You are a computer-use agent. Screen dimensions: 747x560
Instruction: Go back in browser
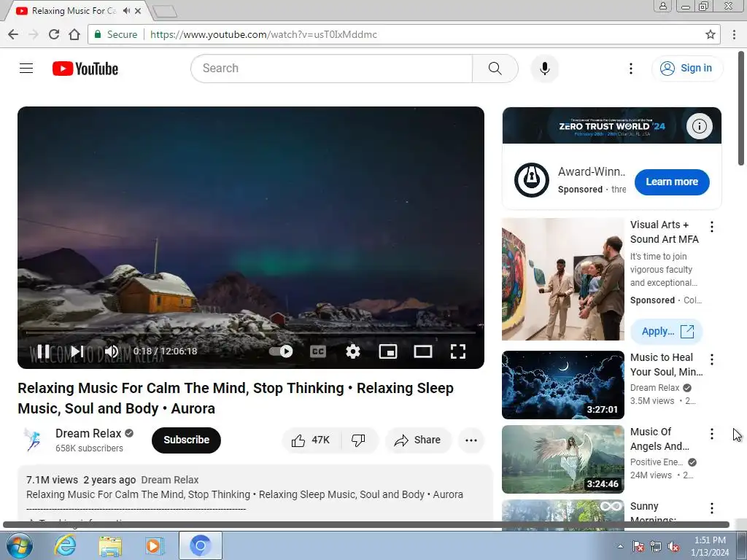(x=13, y=34)
